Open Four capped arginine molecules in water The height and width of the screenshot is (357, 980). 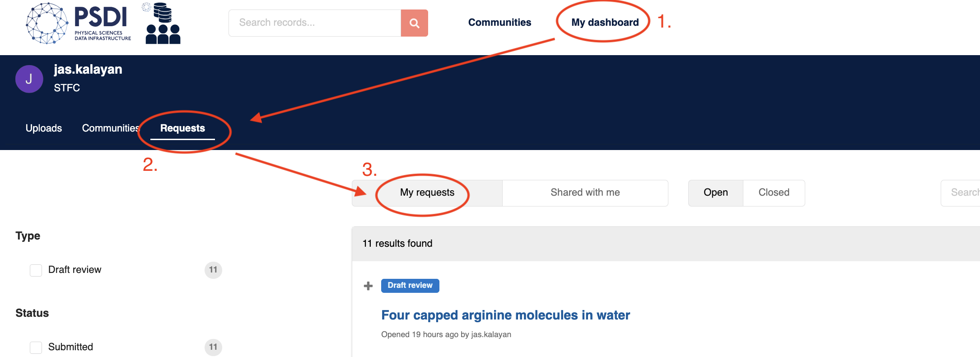click(x=505, y=315)
